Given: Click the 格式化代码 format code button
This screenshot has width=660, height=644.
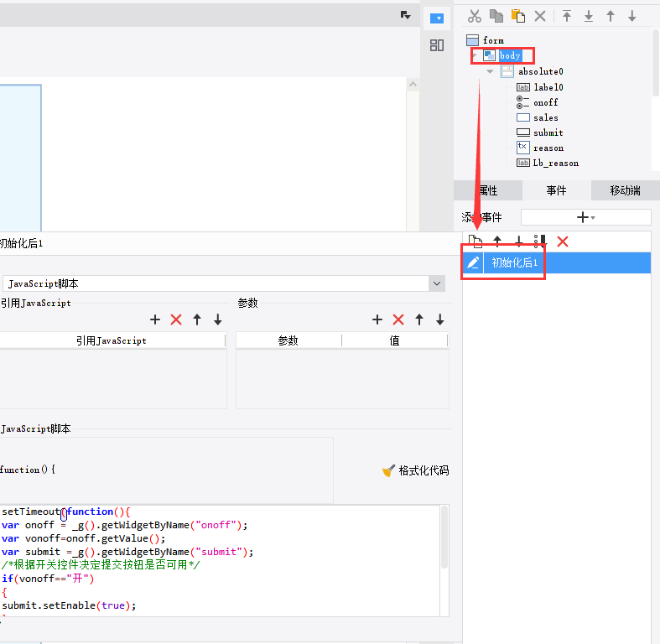Looking at the screenshot, I should tap(415, 470).
